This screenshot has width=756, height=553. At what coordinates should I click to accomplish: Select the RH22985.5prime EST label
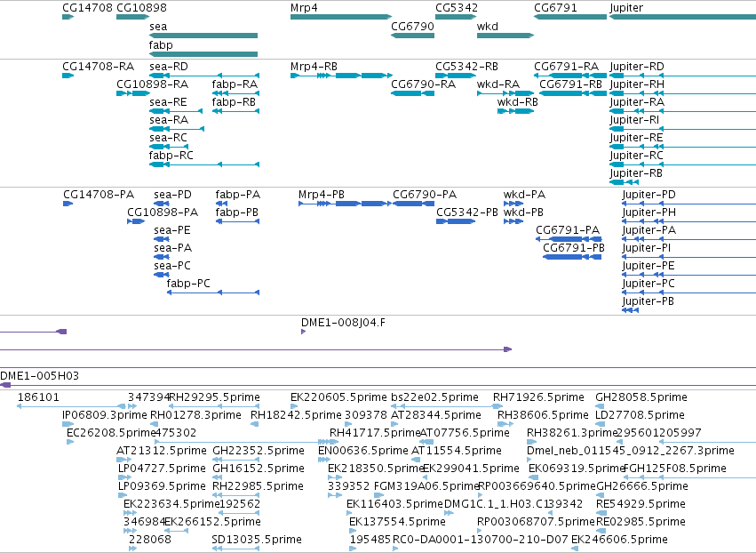coord(258,486)
